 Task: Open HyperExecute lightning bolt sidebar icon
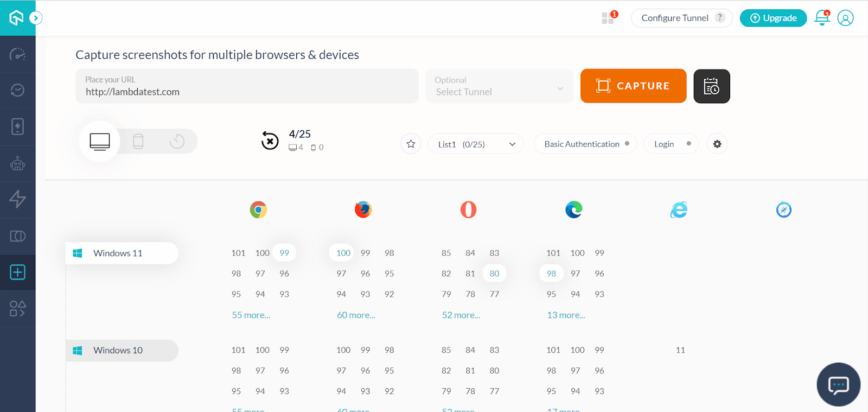[17, 199]
